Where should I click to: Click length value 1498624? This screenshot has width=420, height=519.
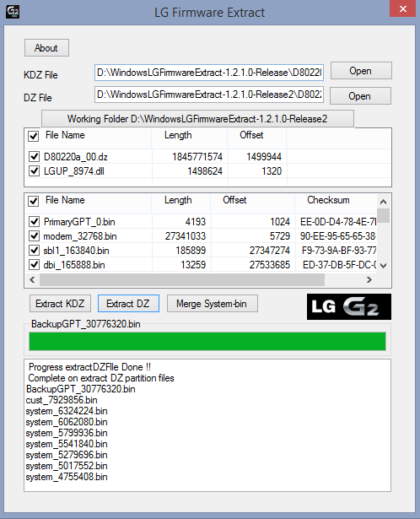(205, 171)
